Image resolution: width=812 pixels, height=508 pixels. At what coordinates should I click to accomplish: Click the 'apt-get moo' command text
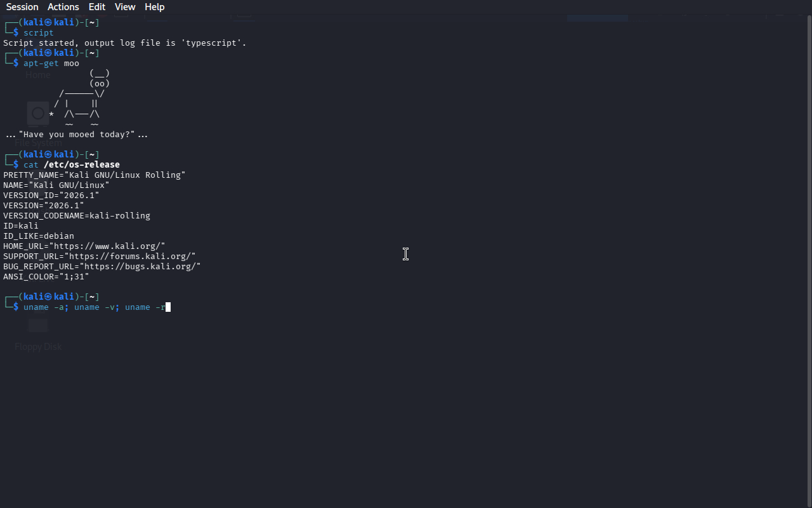click(x=51, y=63)
